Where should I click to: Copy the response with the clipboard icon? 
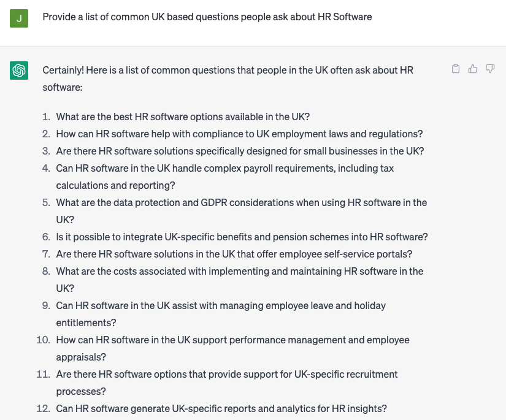pos(455,69)
